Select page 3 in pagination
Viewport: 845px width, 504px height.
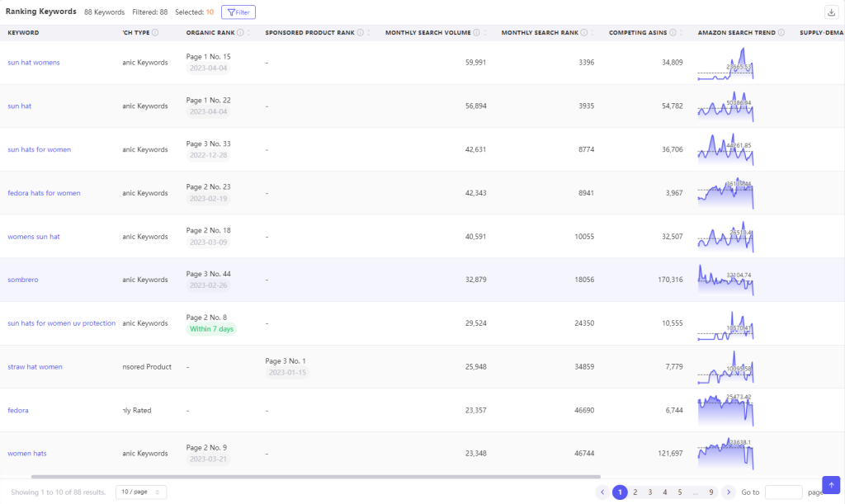click(650, 492)
